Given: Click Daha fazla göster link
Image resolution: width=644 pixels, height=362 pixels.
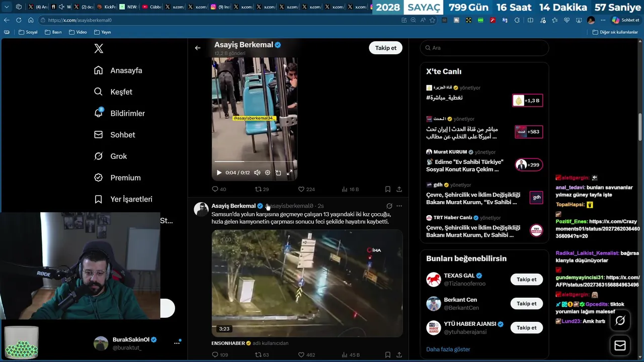Looking at the screenshot, I should 448,349.
